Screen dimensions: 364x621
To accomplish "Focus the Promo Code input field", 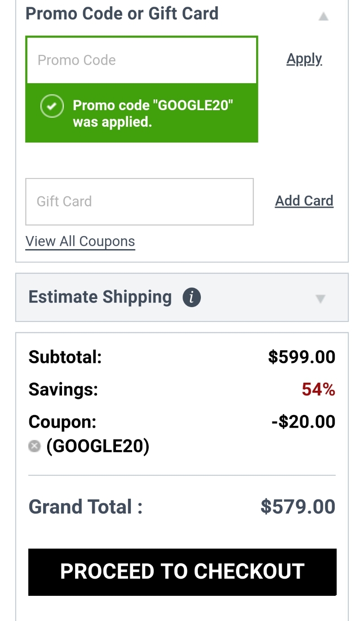I will [x=142, y=60].
